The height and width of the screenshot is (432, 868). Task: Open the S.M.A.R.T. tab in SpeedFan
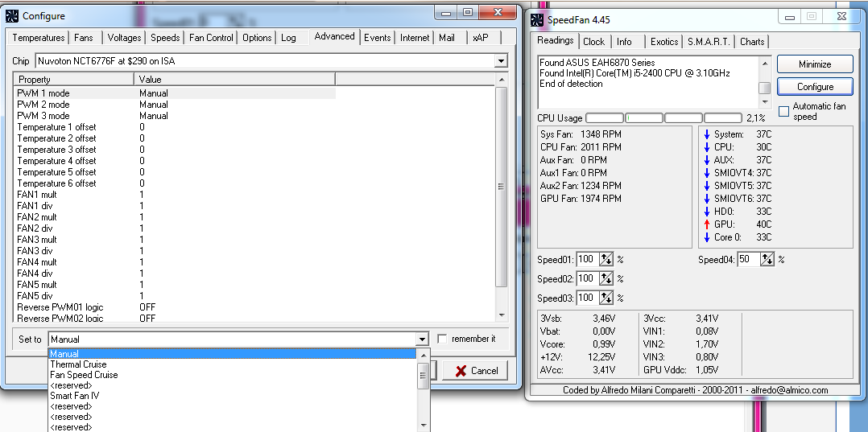tap(709, 42)
